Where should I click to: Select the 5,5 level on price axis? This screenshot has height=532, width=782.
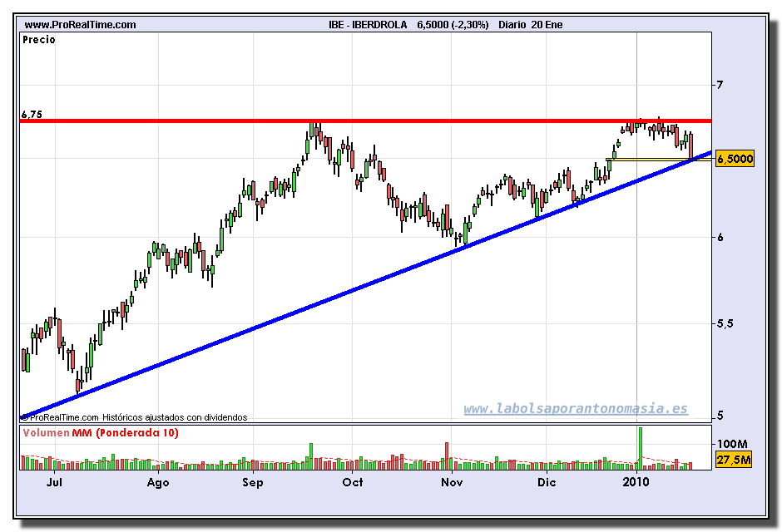click(x=725, y=323)
